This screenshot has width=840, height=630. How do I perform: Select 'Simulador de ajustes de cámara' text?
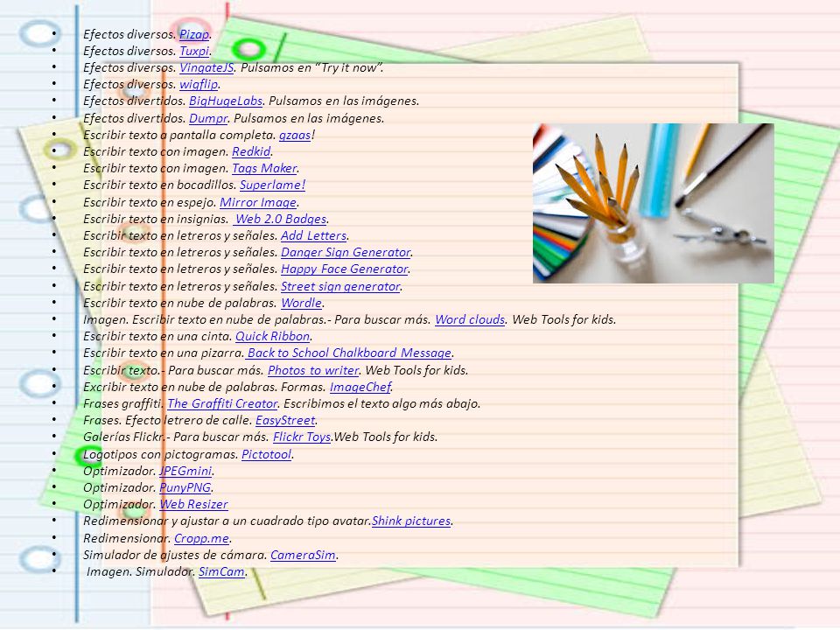(175, 555)
